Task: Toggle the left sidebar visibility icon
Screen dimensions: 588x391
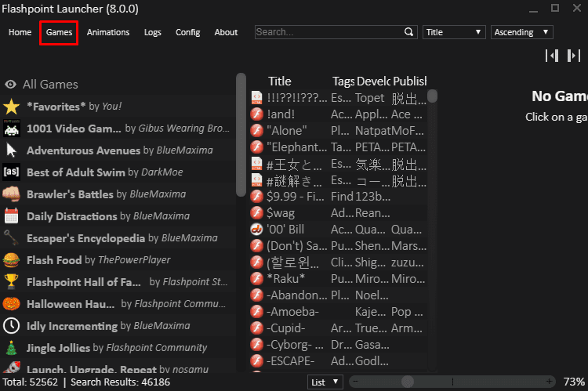Action: pos(552,56)
